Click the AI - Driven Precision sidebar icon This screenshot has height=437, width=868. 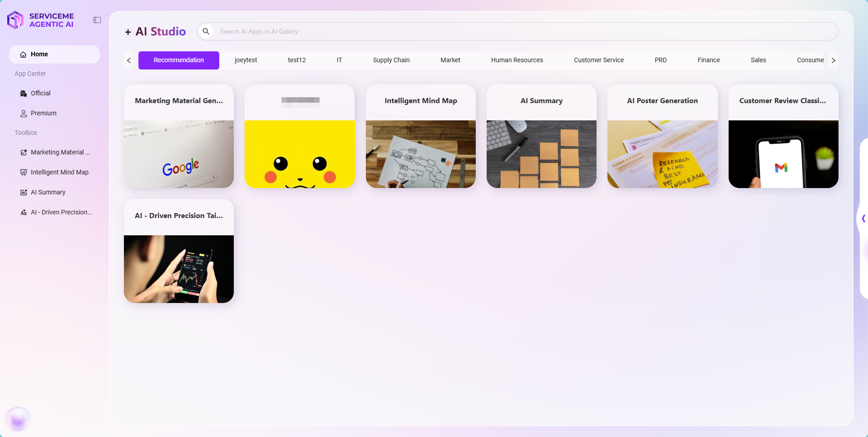pos(24,213)
